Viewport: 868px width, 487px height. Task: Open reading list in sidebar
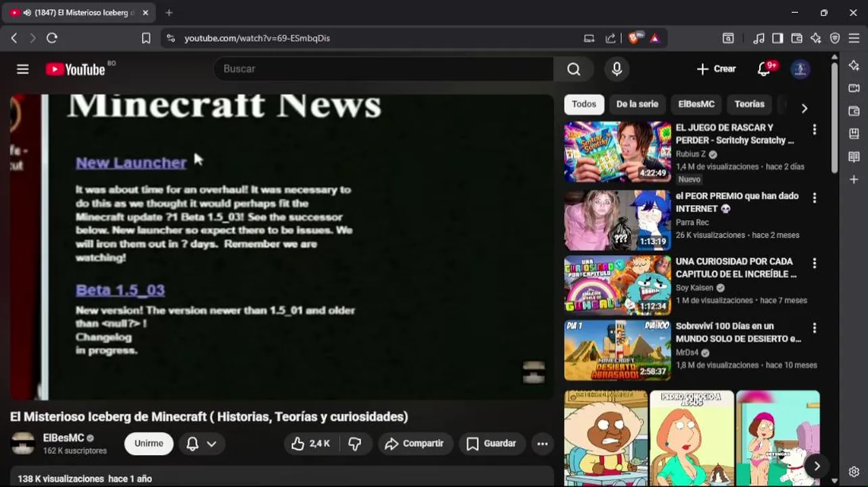tap(854, 157)
